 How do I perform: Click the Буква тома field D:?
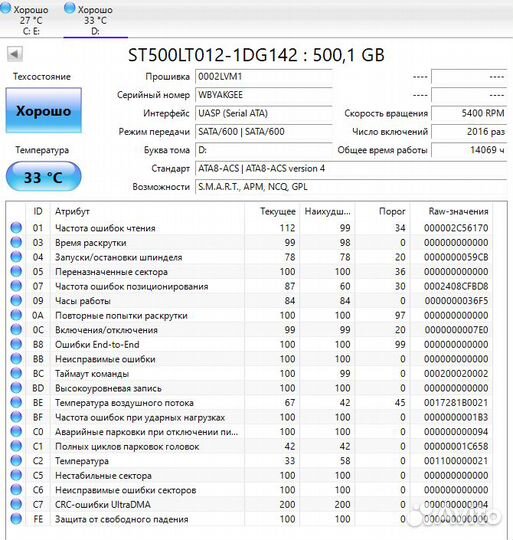click(x=263, y=150)
